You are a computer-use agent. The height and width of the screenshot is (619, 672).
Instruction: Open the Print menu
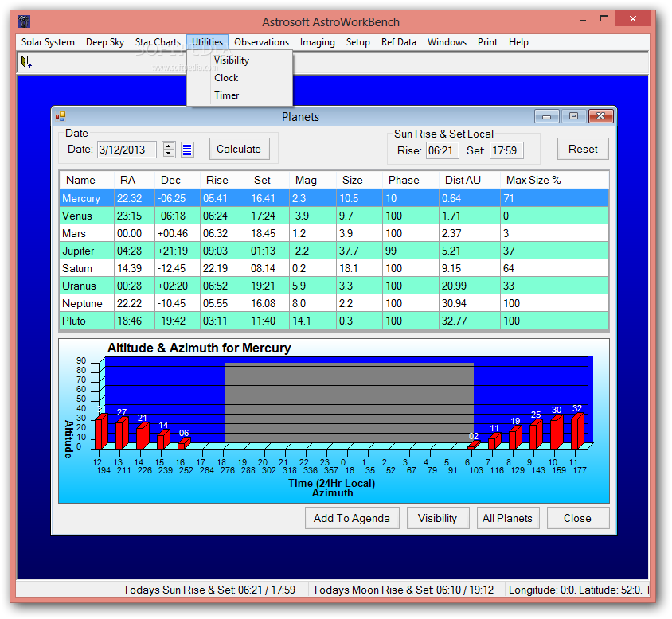pyautogui.click(x=488, y=42)
